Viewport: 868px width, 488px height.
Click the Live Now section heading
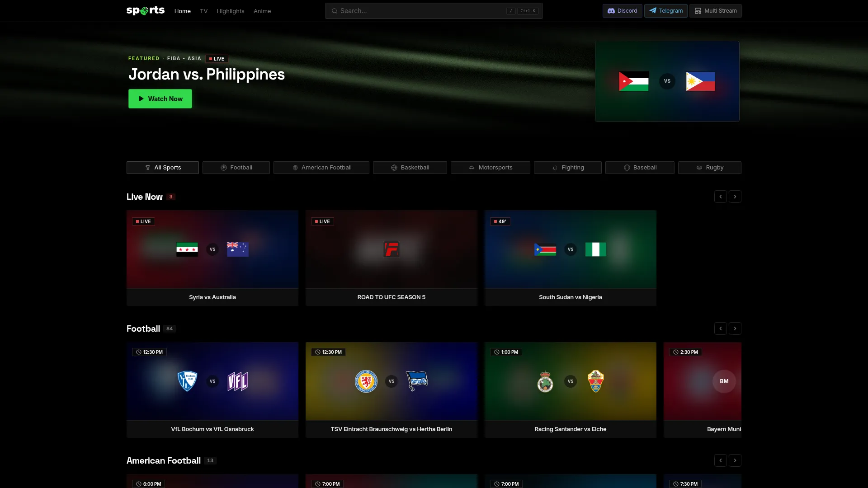click(x=145, y=197)
